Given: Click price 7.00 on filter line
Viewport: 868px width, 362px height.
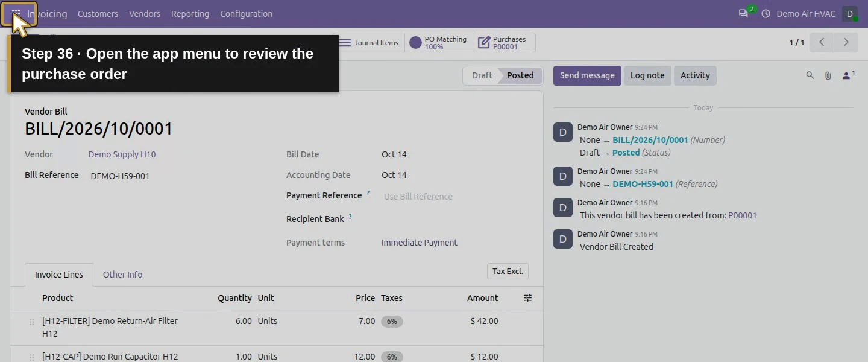Looking at the screenshot, I should (x=366, y=321).
